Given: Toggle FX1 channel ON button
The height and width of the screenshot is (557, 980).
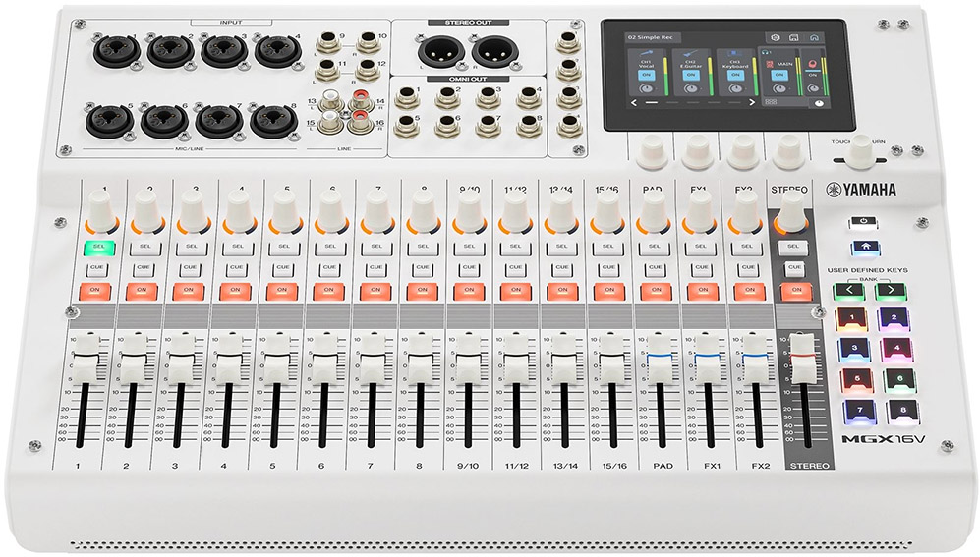Looking at the screenshot, I should pos(703,291).
